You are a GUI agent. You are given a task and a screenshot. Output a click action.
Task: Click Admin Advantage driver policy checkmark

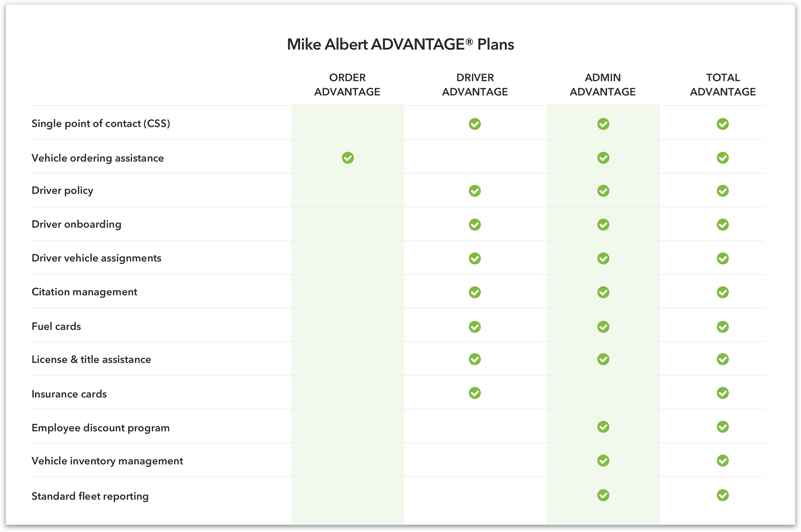[603, 191]
